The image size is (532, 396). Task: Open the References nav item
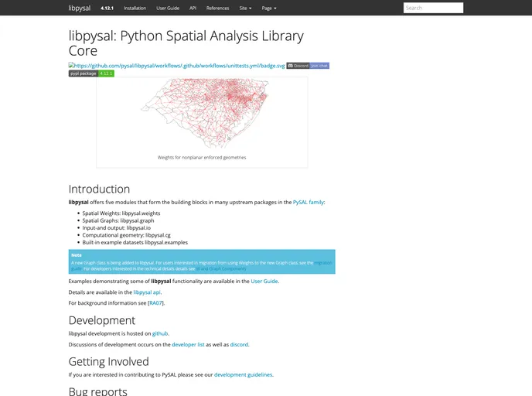(x=217, y=9)
